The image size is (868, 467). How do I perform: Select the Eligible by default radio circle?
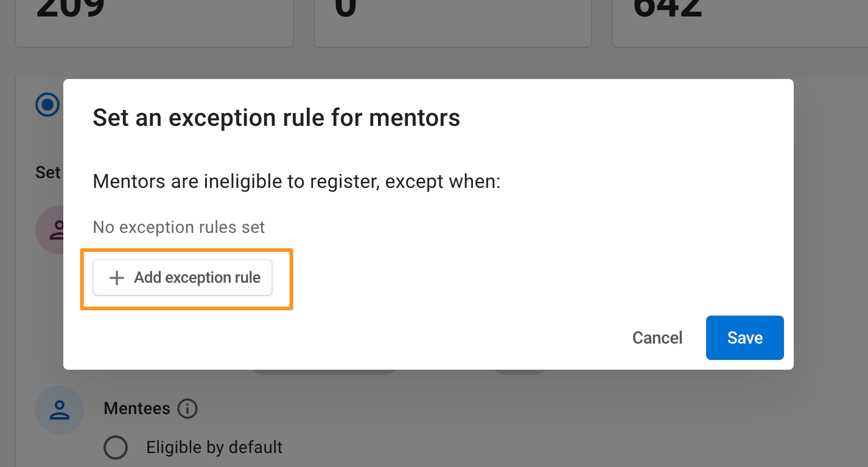coord(116,448)
